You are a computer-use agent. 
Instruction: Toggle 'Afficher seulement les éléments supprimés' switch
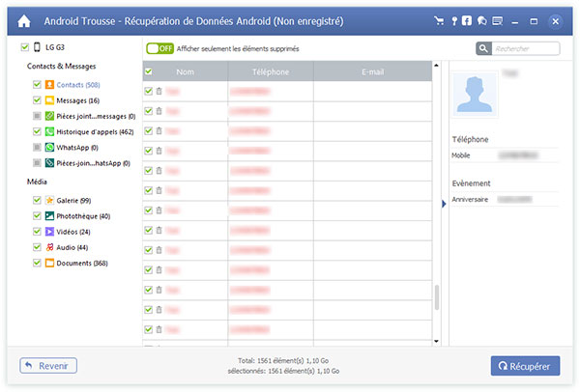[x=159, y=48]
